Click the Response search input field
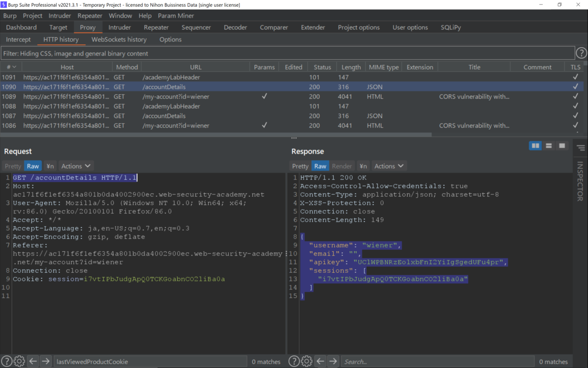This screenshot has height=368, width=588. pyautogui.click(x=438, y=362)
